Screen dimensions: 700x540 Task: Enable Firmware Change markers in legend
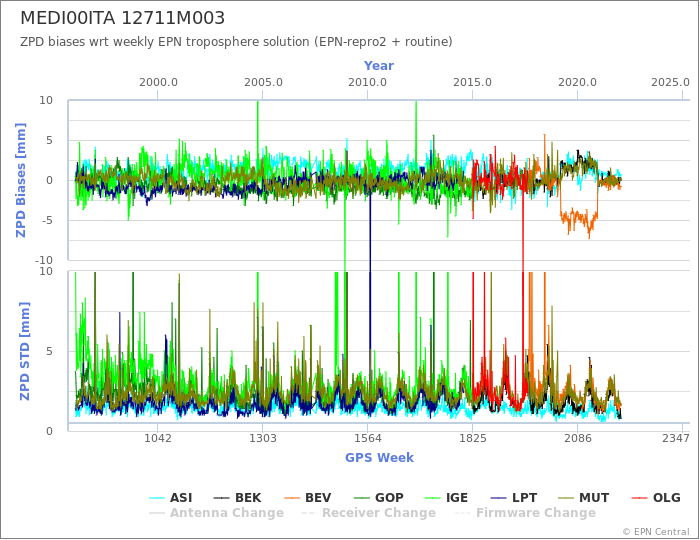pyautogui.click(x=525, y=513)
